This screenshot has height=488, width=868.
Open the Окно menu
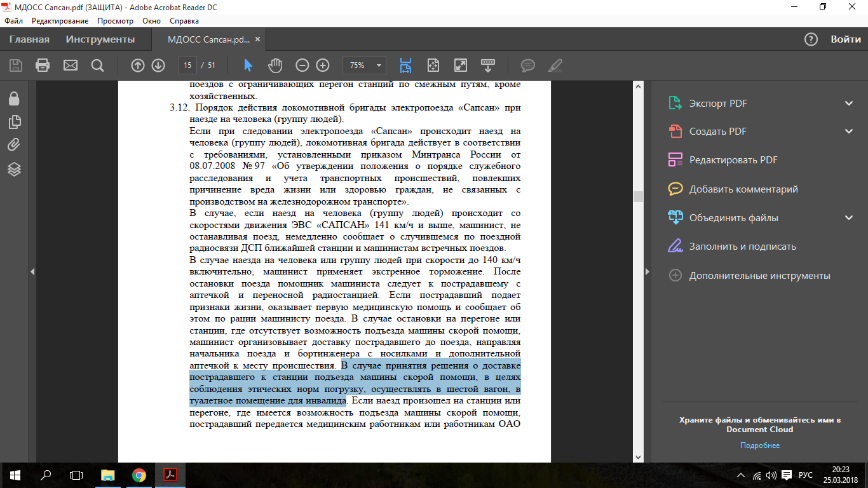pyautogui.click(x=152, y=21)
